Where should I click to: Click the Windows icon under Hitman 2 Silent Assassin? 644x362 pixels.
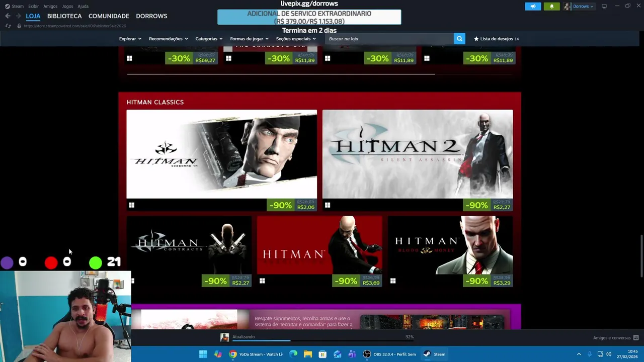[x=328, y=205]
